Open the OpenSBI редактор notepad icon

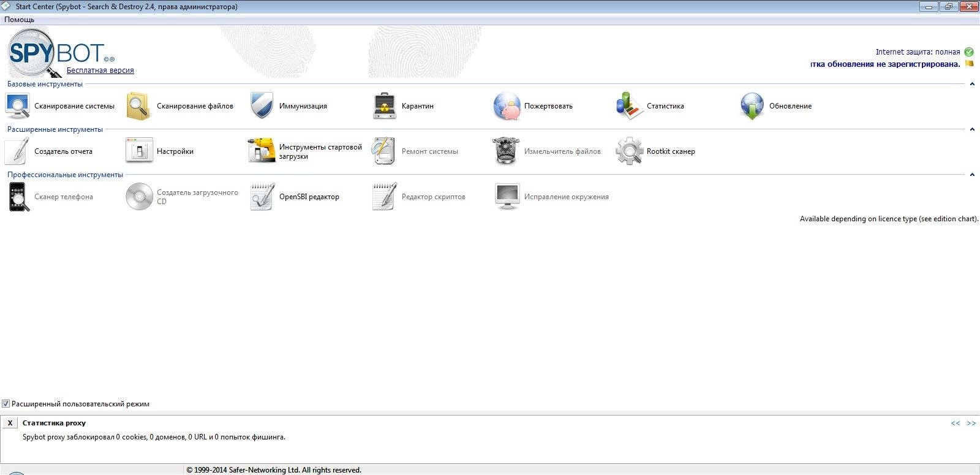[x=262, y=197]
